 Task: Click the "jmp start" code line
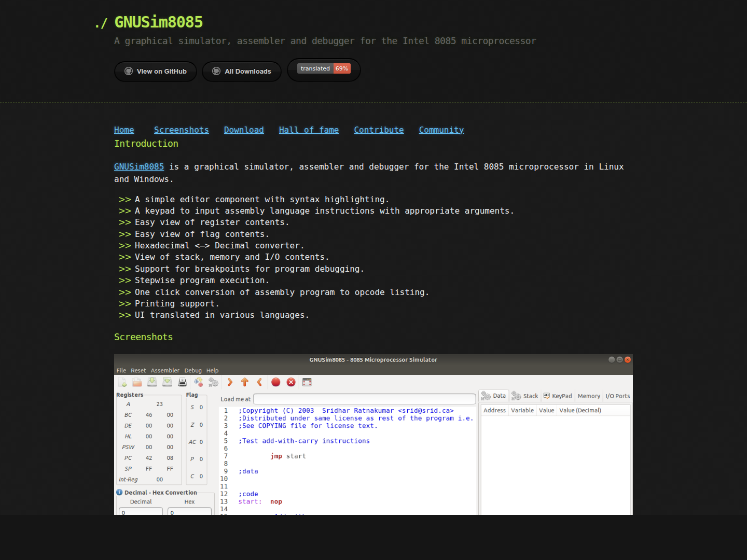coord(288,456)
